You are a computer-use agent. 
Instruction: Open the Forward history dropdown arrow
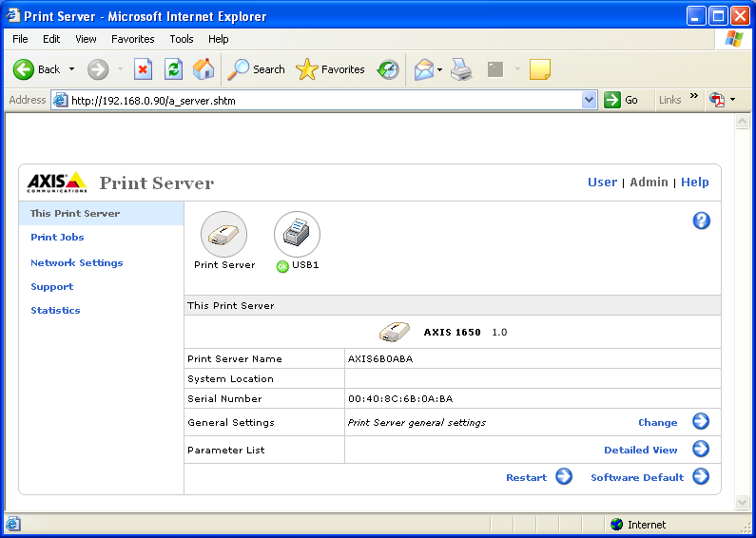pyautogui.click(x=120, y=69)
